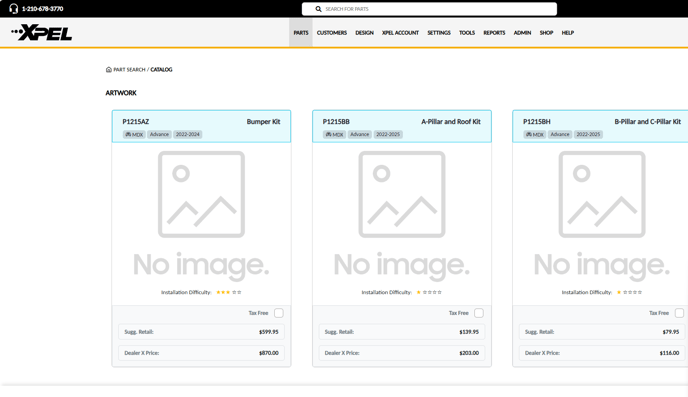Enable Tax Free on P1215BH card

pos(679,313)
